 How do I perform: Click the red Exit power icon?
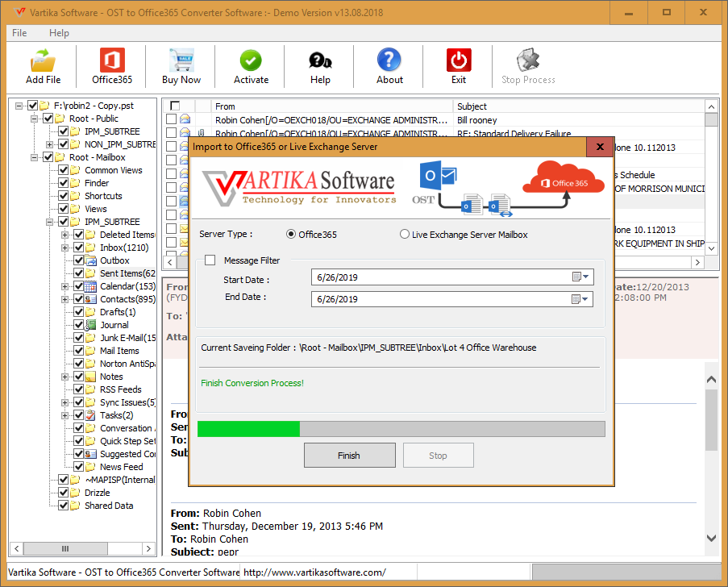459,60
